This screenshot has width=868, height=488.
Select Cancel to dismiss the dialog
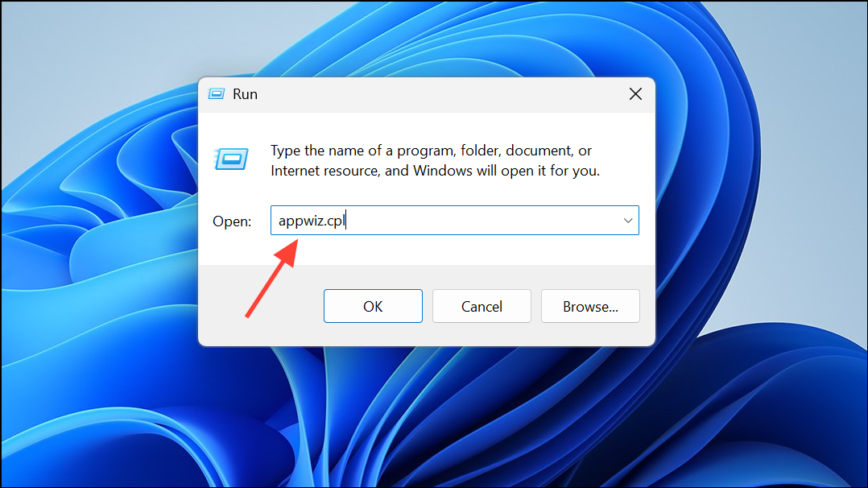point(481,306)
